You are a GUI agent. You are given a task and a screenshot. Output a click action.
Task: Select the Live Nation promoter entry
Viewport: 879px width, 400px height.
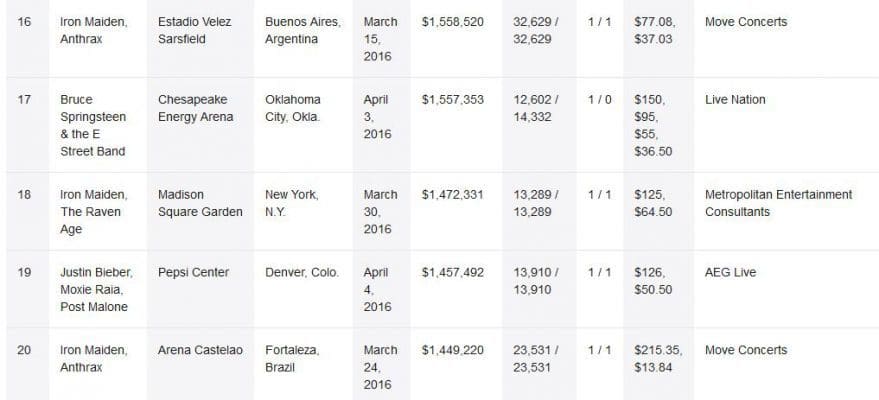click(x=735, y=100)
